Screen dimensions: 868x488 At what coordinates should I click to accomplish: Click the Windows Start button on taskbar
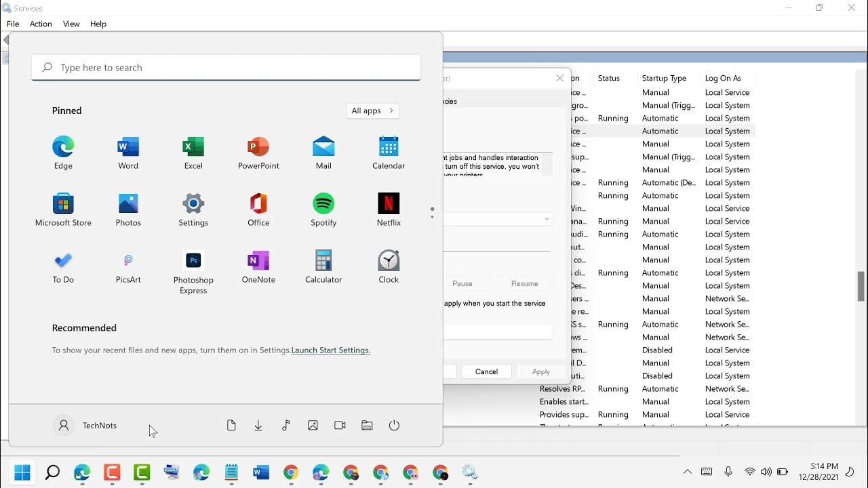click(x=22, y=472)
